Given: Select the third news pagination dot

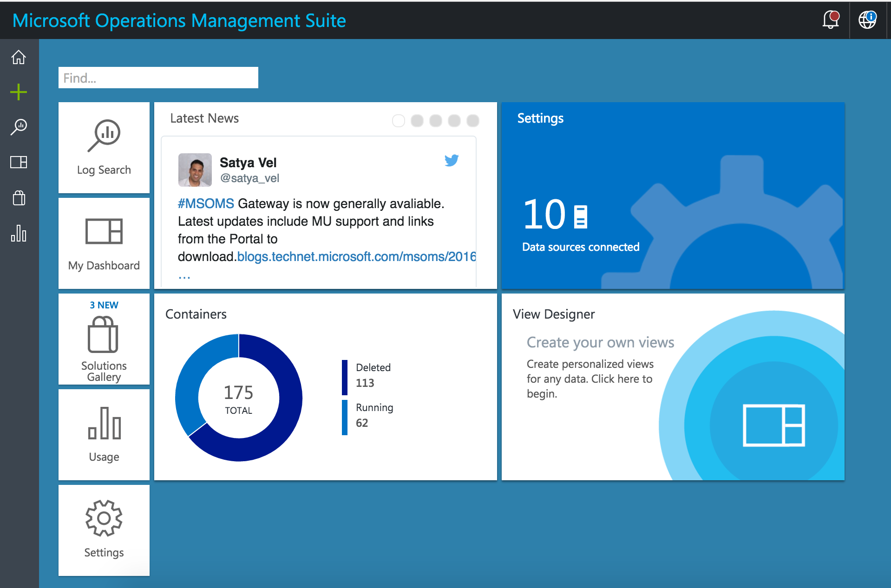Looking at the screenshot, I should coord(436,121).
